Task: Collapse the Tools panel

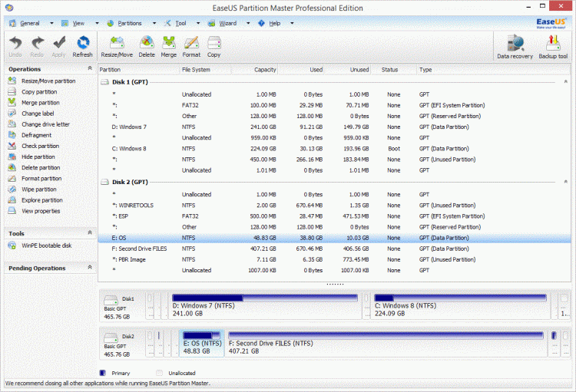Action: [90, 232]
